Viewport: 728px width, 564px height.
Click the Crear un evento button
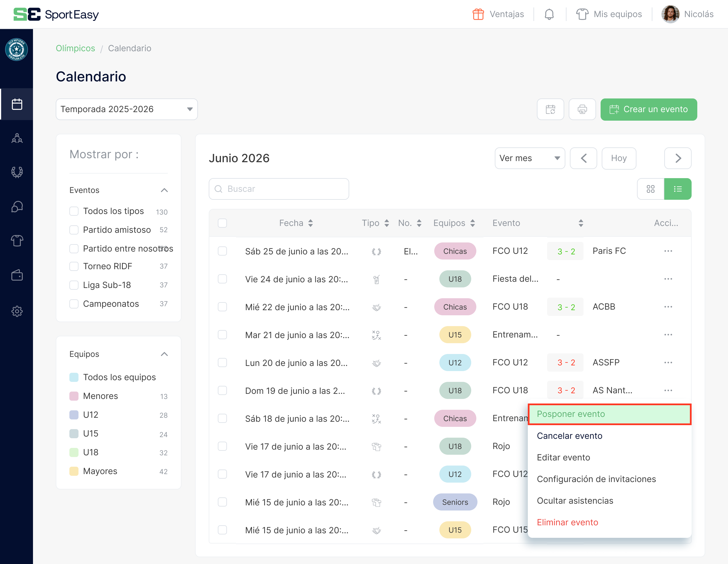648,109
